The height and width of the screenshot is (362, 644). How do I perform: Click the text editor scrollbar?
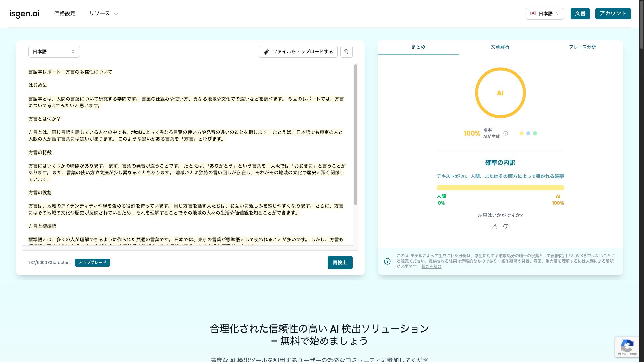pos(356,135)
